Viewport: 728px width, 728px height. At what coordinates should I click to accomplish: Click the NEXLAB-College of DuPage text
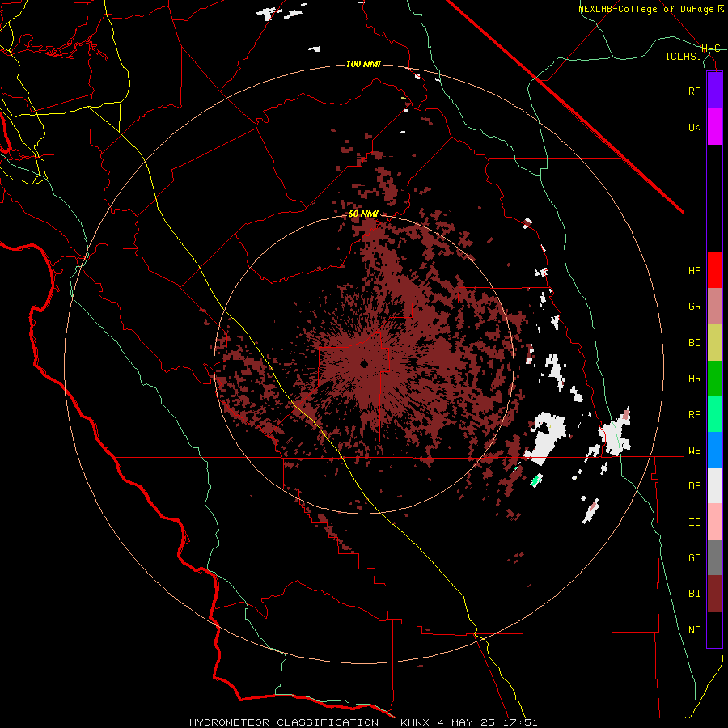point(647,9)
